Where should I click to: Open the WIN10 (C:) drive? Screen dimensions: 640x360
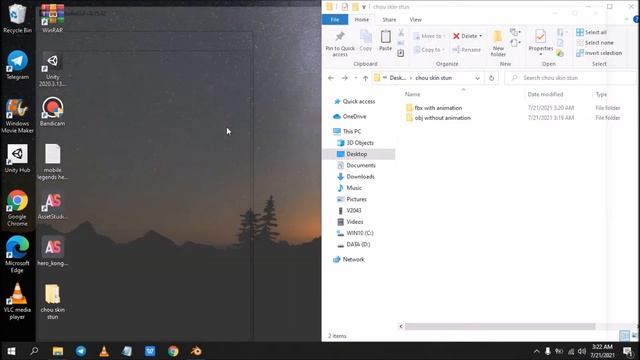tap(355, 233)
